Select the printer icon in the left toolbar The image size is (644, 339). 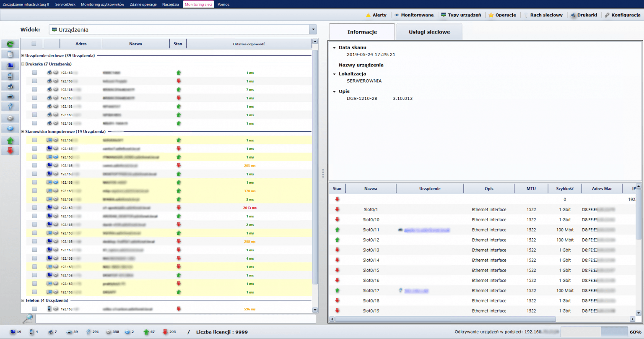click(x=10, y=86)
